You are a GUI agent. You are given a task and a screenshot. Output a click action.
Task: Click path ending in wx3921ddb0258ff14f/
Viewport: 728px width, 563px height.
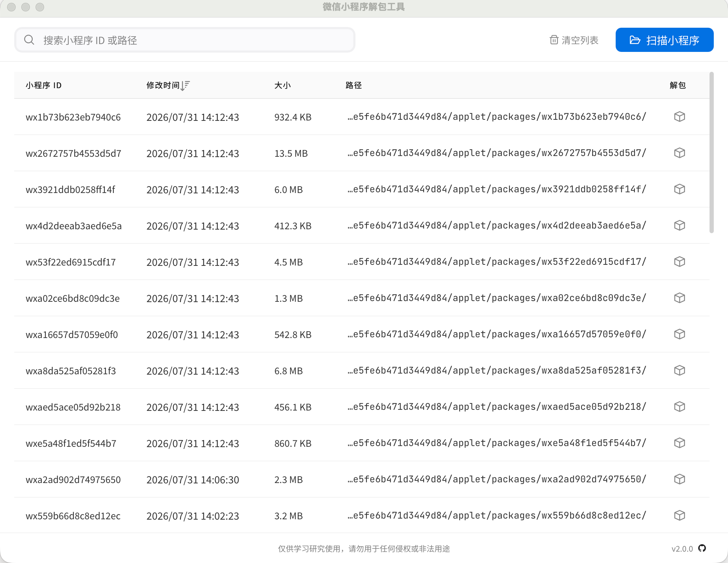point(497,189)
